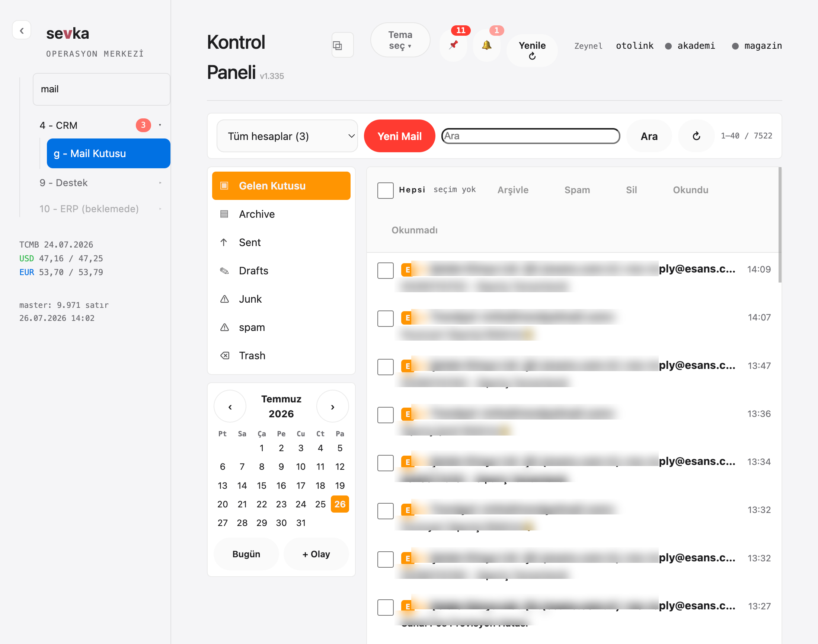The height and width of the screenshot is (644, 818).
Task: Add an event with + Olay
Action: 316,554
